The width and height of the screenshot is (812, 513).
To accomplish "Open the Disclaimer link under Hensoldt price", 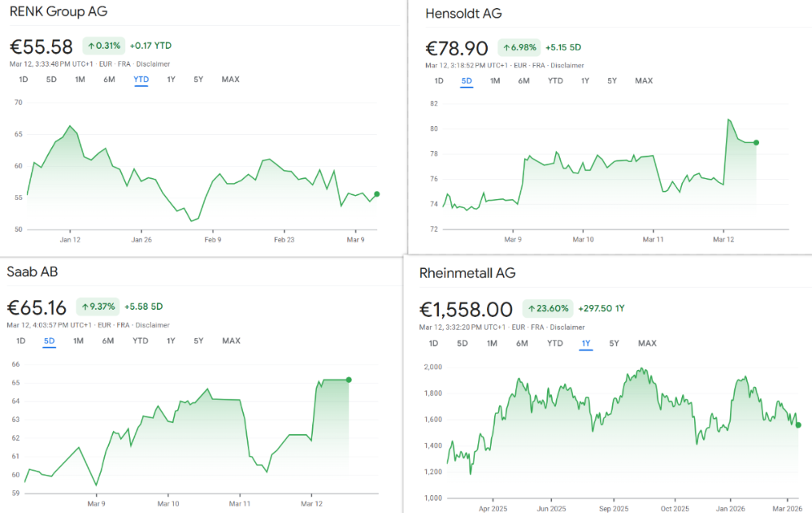I will 567,65.
